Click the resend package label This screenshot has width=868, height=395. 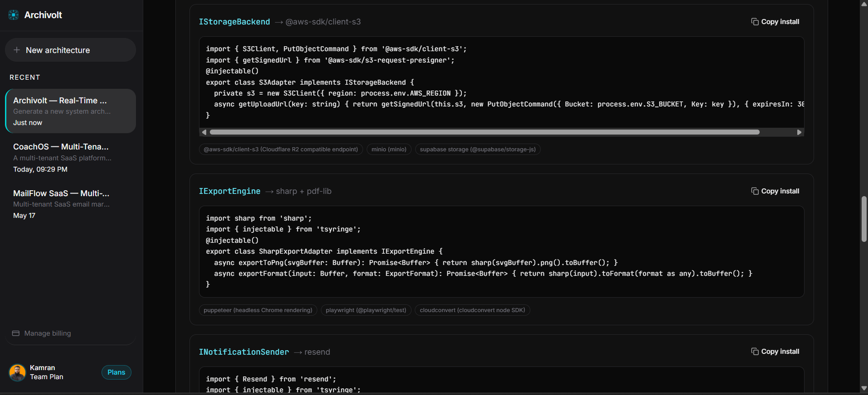317,352
